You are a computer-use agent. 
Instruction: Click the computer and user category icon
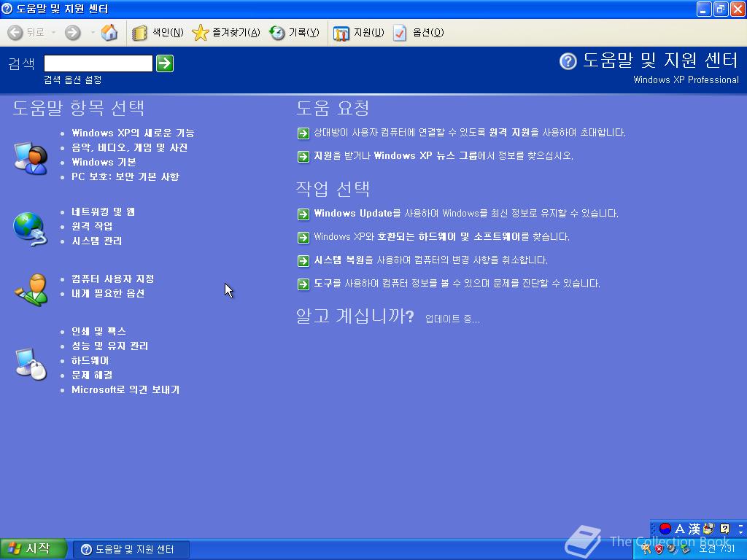tap(31, 157)
